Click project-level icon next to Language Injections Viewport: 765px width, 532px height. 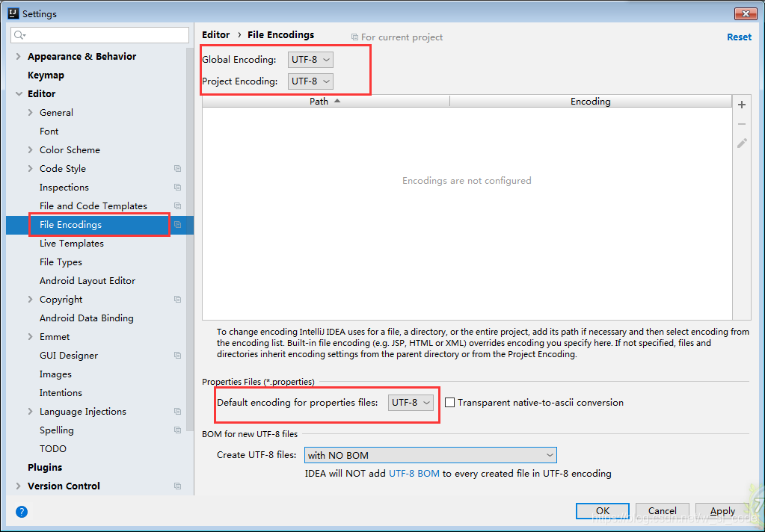pyautogui.click(x=177, y=412)
